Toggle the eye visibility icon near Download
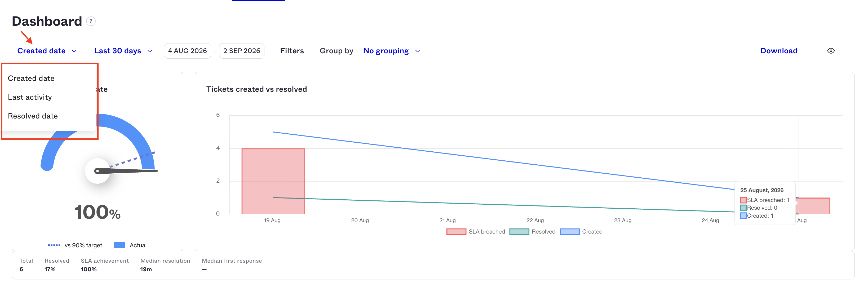868x281 pixels. click(x=831, y=51)
